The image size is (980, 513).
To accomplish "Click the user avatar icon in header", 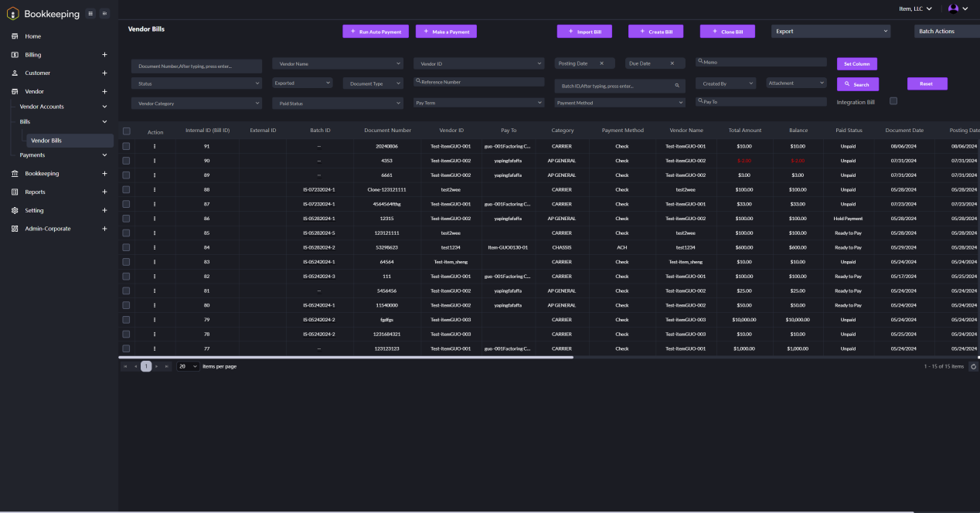I will pos(953,8).
